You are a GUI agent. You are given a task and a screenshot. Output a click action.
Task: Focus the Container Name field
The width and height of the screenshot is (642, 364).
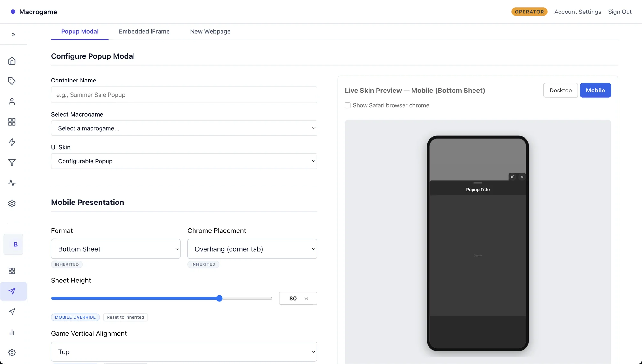coord(184,95)
